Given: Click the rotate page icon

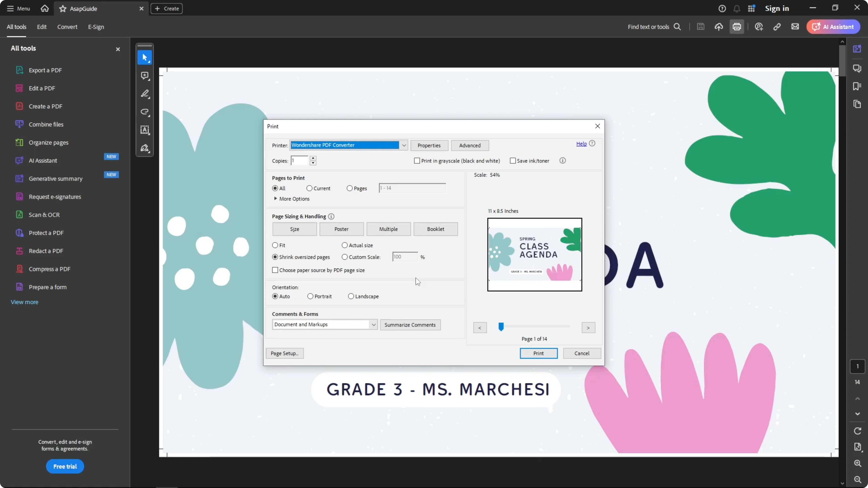Looking at the screenshot, I should [858, 431].
